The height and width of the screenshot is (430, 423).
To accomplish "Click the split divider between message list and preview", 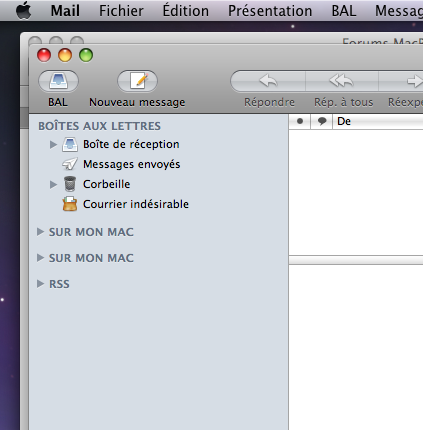I will coord(356,260).
